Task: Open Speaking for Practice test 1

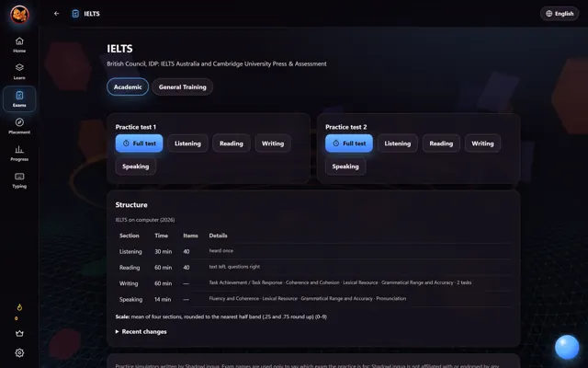Action: 135,167
